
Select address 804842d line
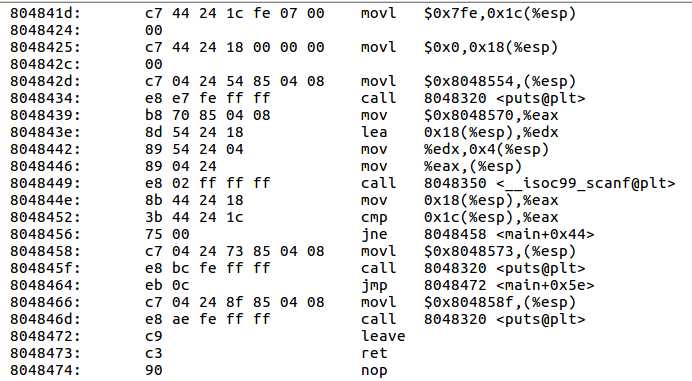tap(293, 81)
